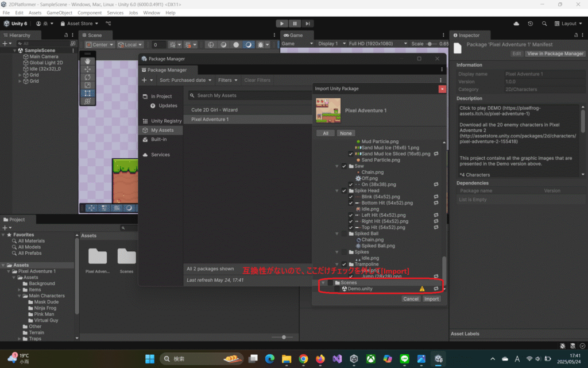Select the Rotate tool in Scene view

87,77
